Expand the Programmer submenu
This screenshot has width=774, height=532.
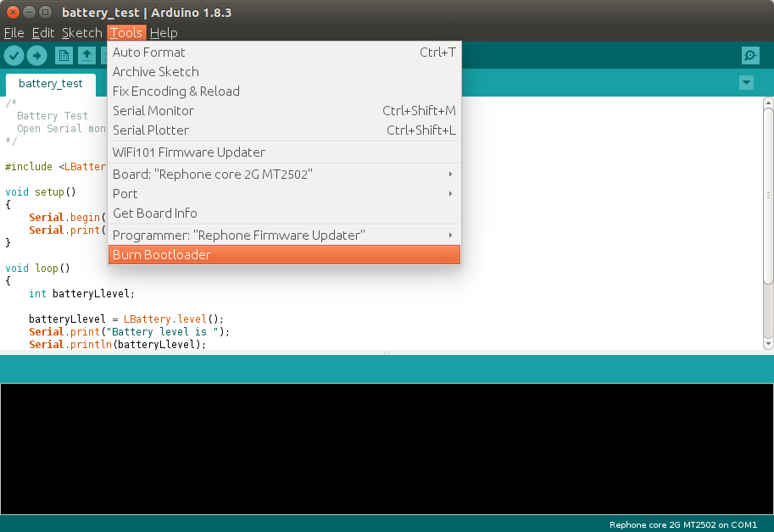click(284, 236)
